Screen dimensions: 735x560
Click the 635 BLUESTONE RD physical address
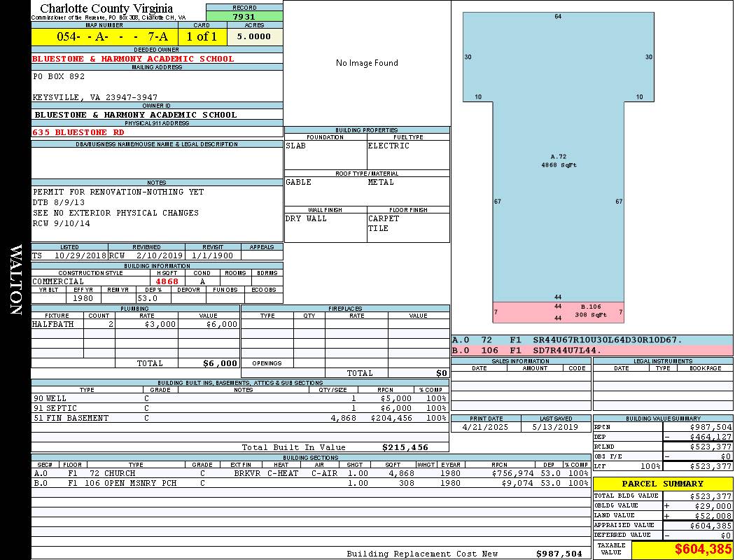78,132
